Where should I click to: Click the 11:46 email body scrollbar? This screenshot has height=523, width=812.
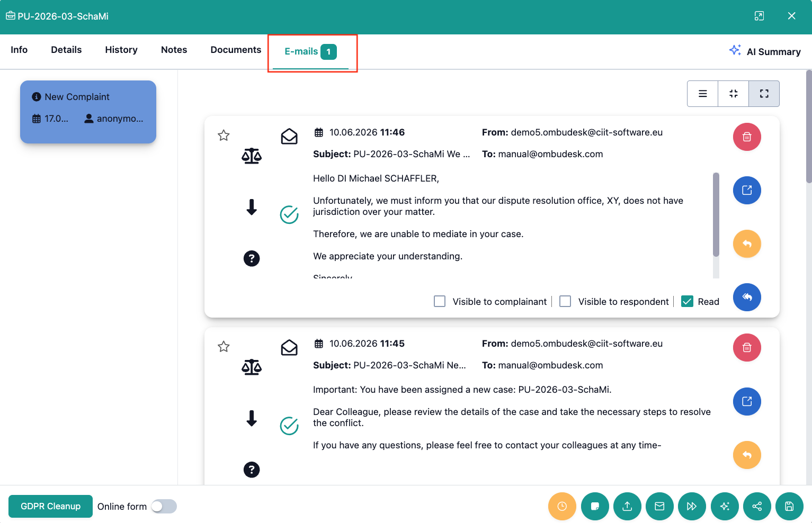716,214
